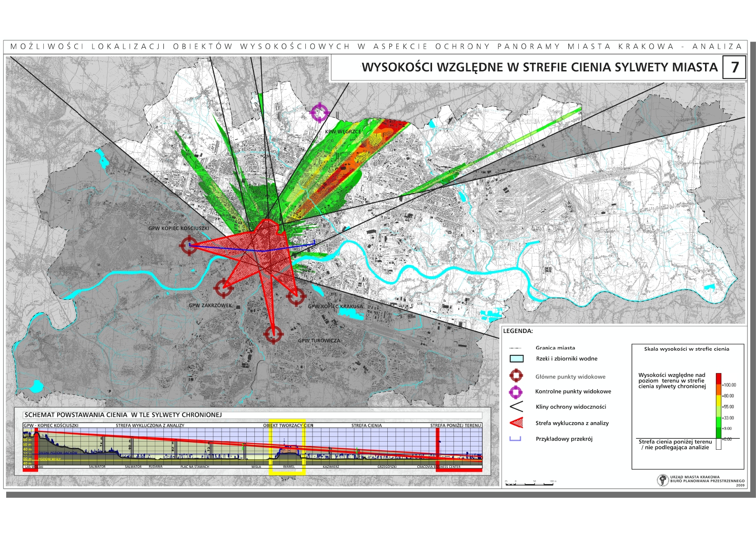Image resolution: width=756 pixels, height=535 pixels.
Task: Click the purple KPW Węgrzce control point marker
Action: click(320, 113)
